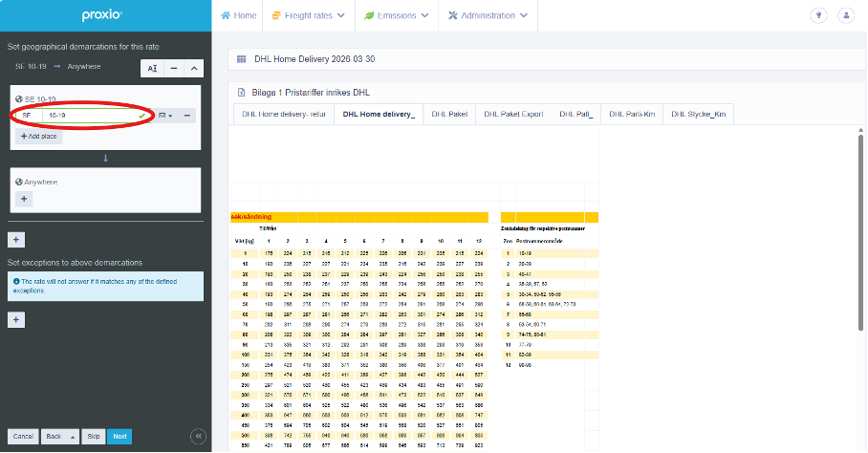This screenshot has height=453, width=868.
Task: Click the Skip button
Action: click(94, 437)
